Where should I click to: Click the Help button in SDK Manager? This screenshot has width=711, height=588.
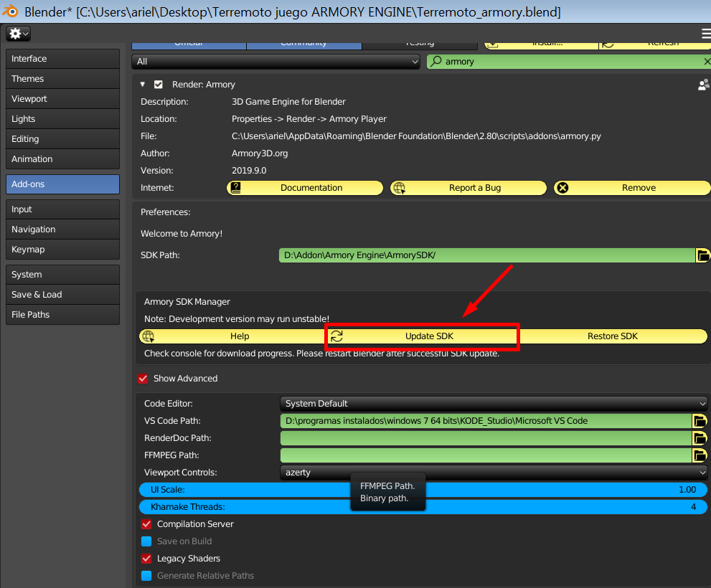point(233,336)
